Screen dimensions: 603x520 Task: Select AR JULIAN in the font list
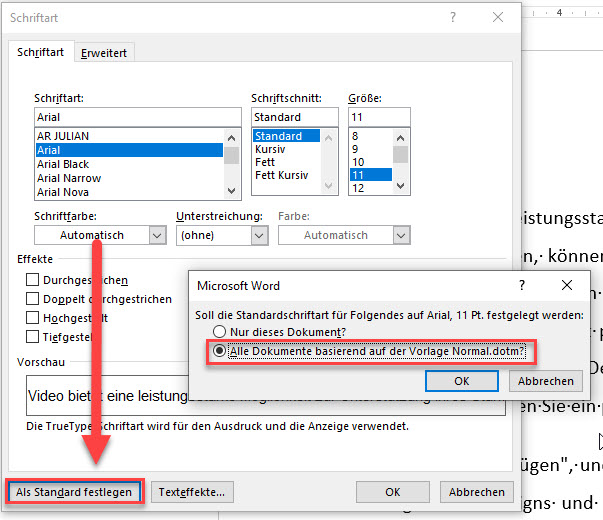point(129,136)
